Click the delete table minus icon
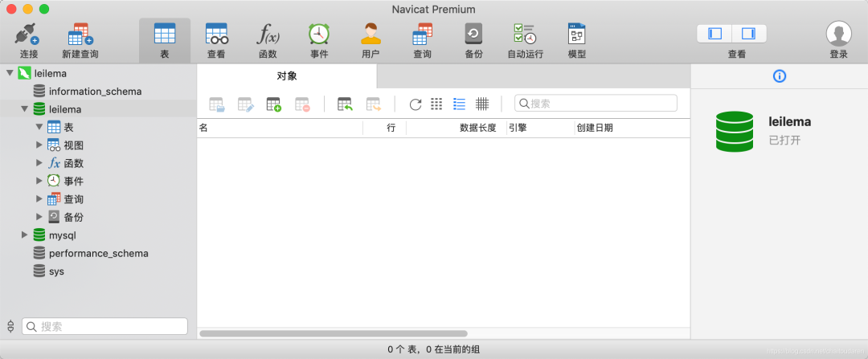Viewport: 868px width, 359px height. click(x=302, y=104)
